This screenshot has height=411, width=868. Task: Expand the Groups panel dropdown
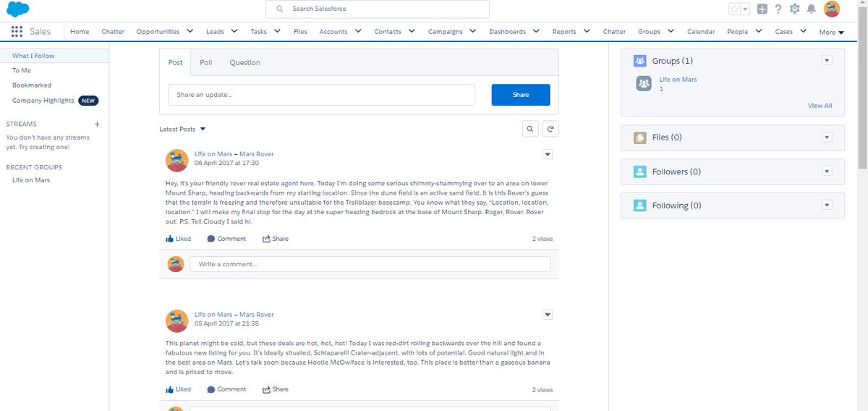click(x=827, y=61)
